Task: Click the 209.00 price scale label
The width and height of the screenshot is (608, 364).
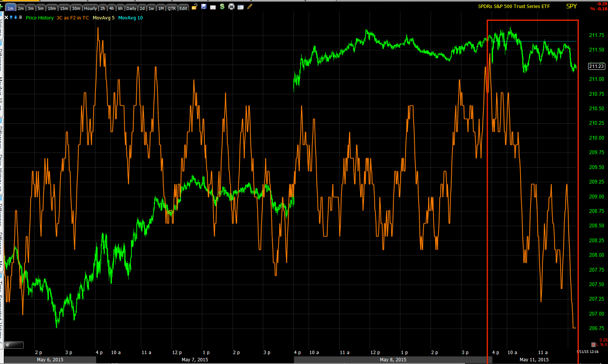Action: 597,197
